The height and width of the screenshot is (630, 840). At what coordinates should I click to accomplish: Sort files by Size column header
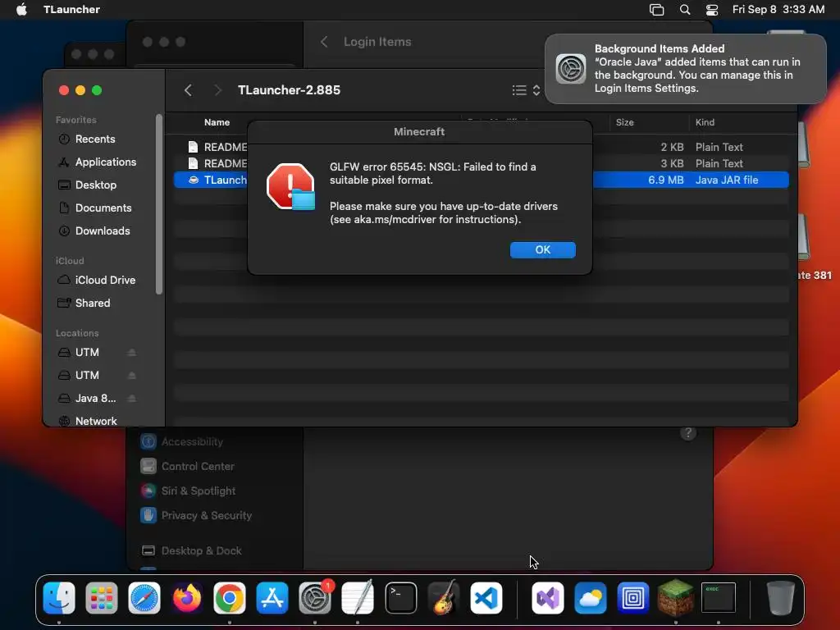click(x=624, y=122)
